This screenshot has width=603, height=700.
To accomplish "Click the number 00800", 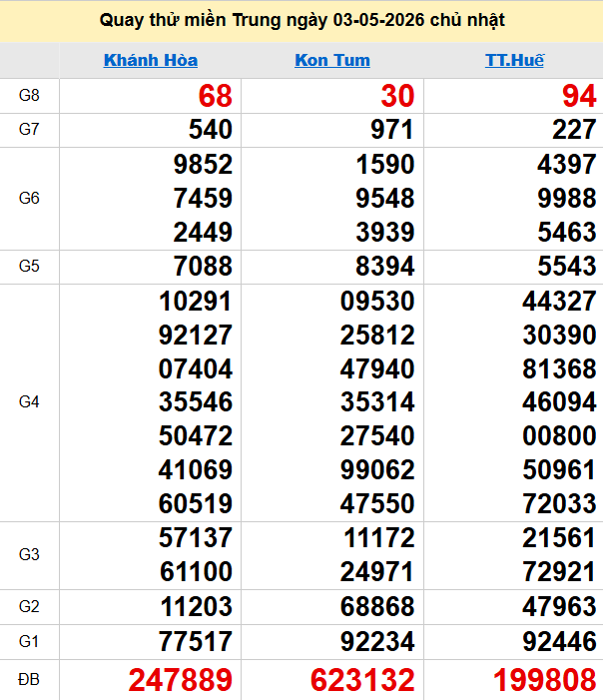I will [x=560, y=436].
